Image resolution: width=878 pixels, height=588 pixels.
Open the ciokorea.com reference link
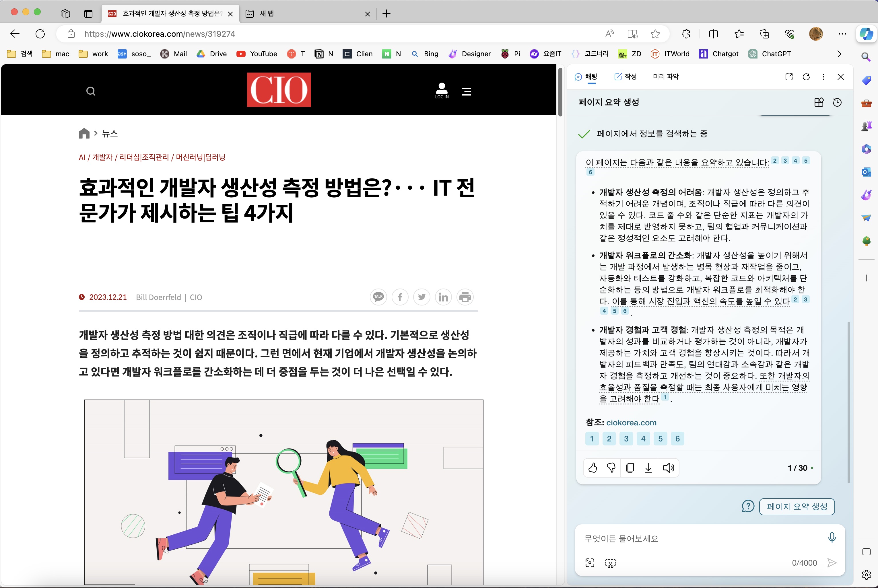tap(631, 422)
